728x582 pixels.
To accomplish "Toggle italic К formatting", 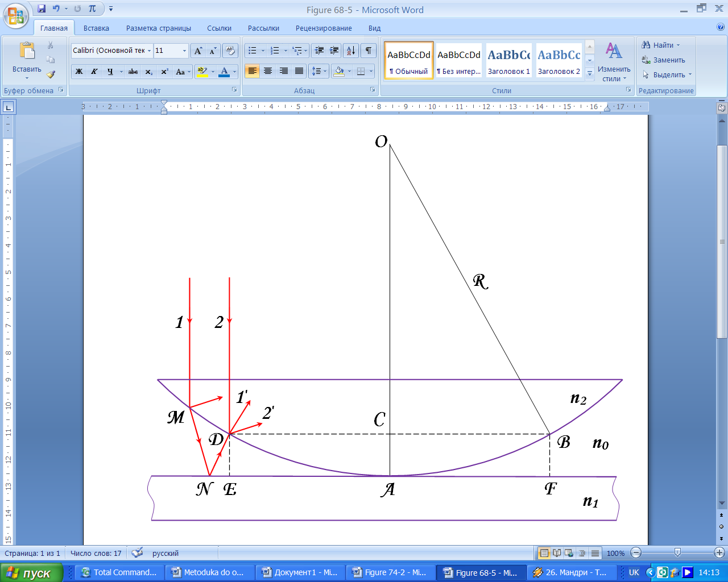I will click(x=94, y=72).
